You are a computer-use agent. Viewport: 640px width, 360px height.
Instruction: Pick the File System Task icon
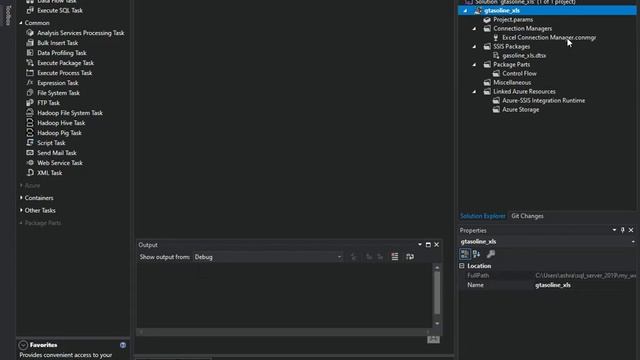point(30,93)
